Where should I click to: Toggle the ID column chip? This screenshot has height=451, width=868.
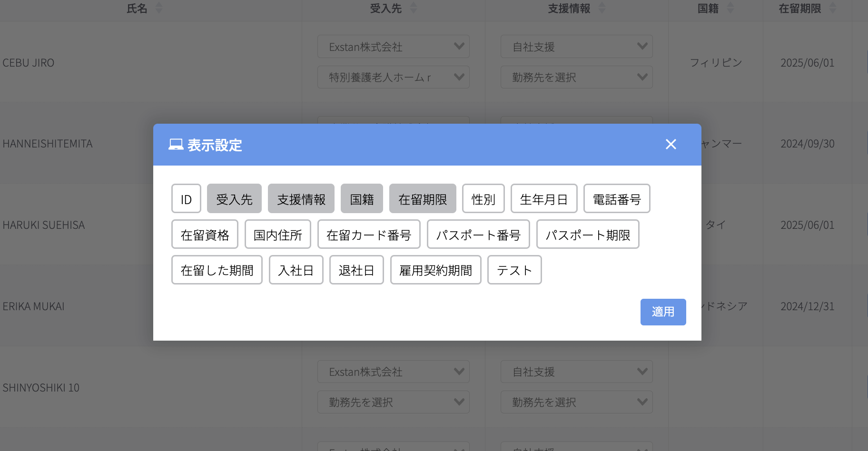coord(186,199)
